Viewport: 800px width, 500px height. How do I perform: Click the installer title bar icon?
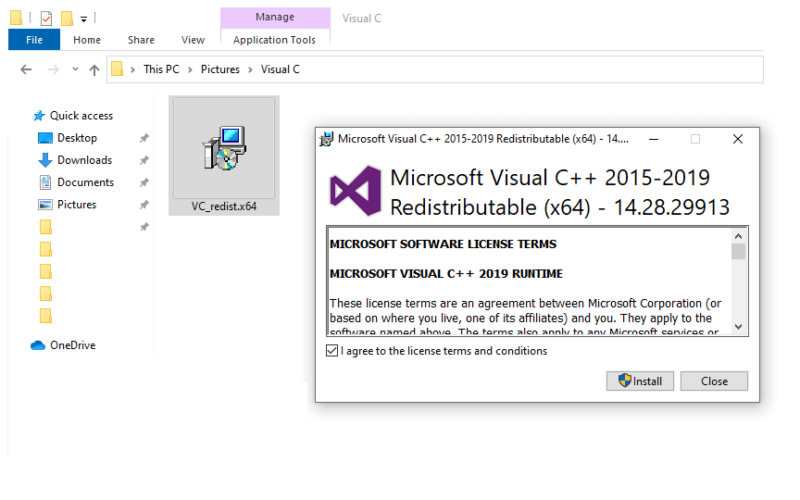click(x=326, y=139)
